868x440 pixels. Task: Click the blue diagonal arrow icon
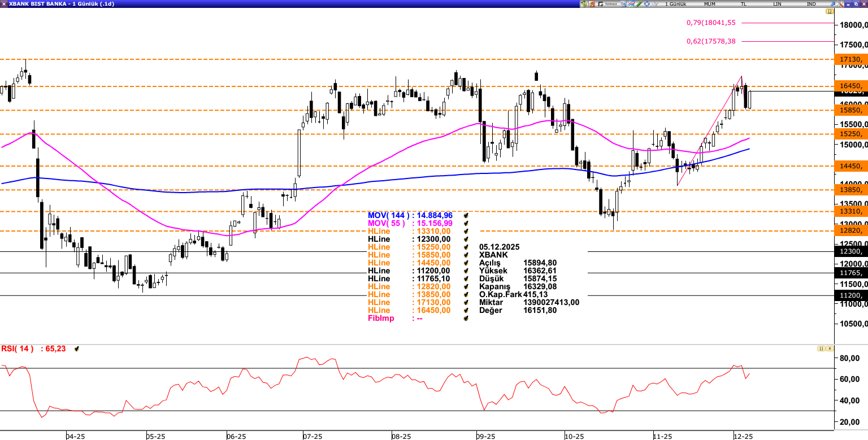coord(832,4)
